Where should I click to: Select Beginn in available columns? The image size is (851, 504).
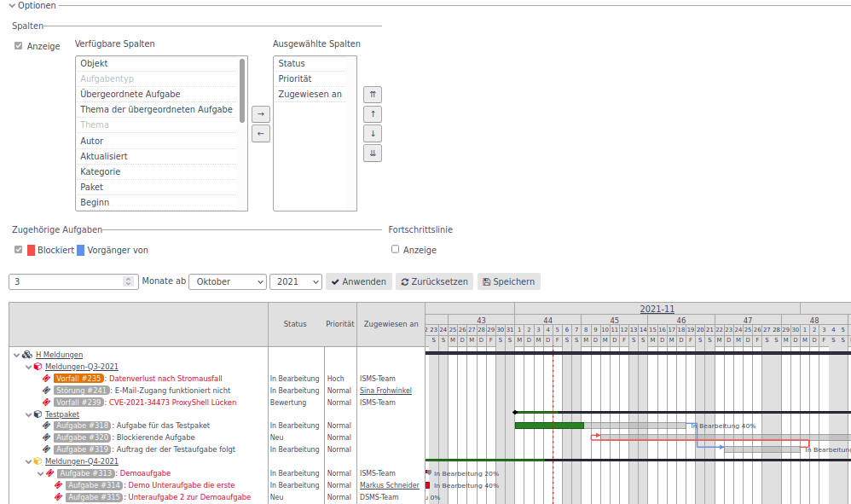click(x=157, y=202)
